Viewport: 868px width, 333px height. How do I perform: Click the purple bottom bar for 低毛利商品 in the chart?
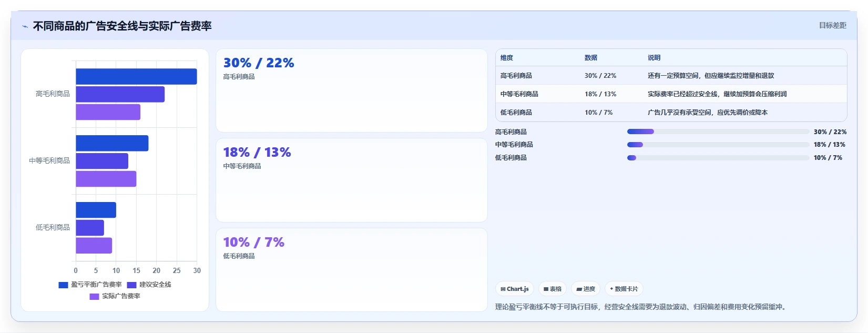(94, 246)
